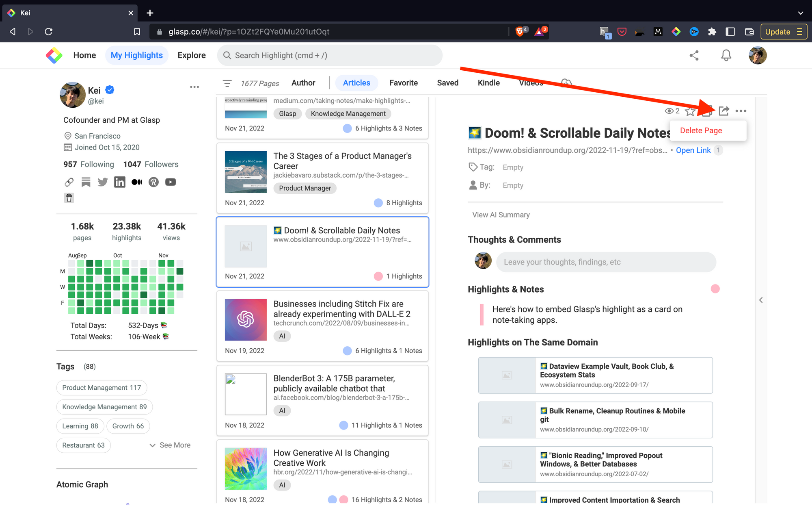Select the Knowledge Management 89 tag

point(104,407)
